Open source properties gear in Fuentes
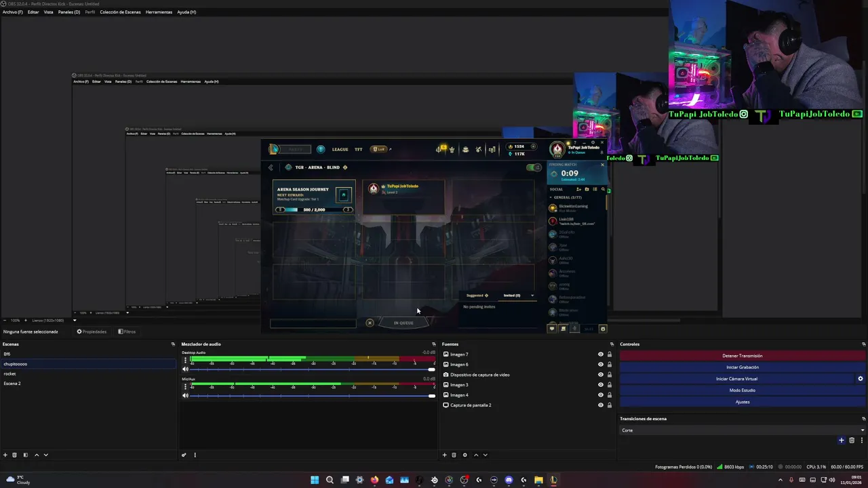This screenshot has width=868, height=488. (465, 455)
